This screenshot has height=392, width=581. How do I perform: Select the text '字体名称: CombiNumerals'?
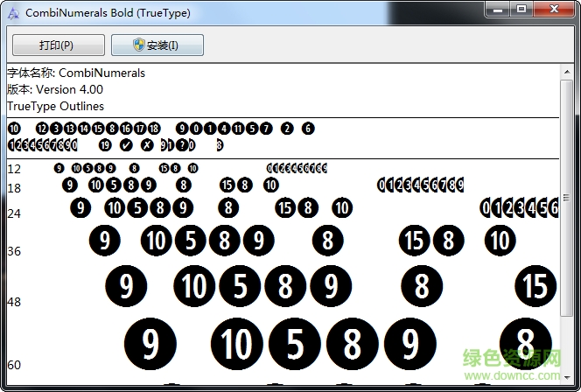(76, 73)
